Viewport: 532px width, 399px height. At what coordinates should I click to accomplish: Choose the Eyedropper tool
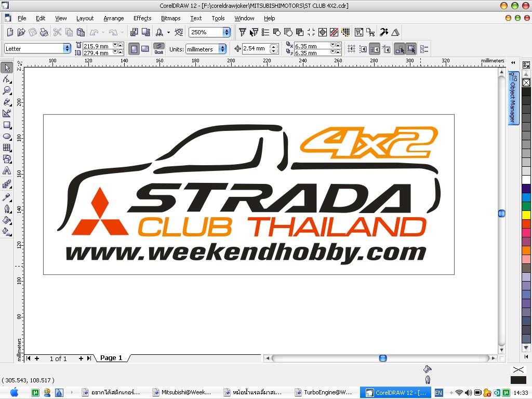click(x=7, y=197)
